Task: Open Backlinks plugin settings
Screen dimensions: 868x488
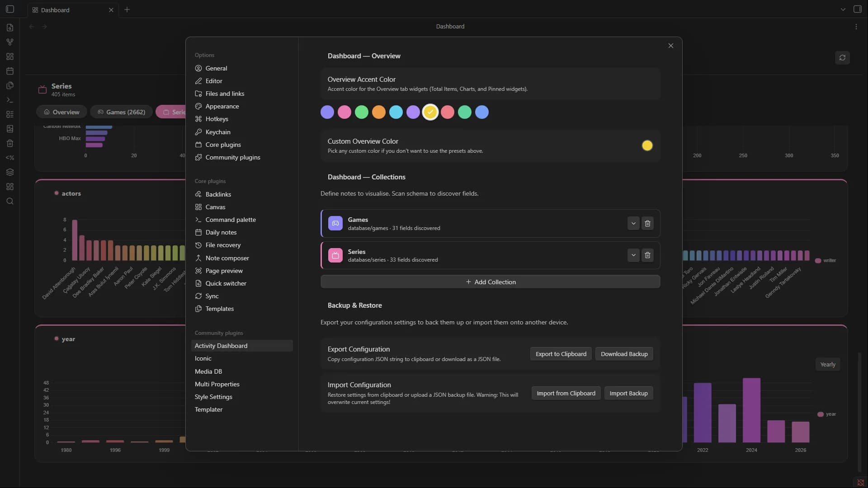Action: point(242,194)
